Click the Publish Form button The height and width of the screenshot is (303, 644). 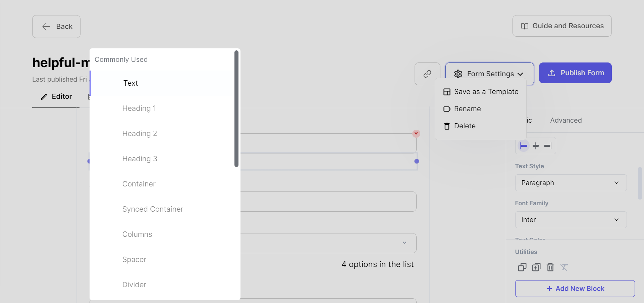tap(575, 73)
